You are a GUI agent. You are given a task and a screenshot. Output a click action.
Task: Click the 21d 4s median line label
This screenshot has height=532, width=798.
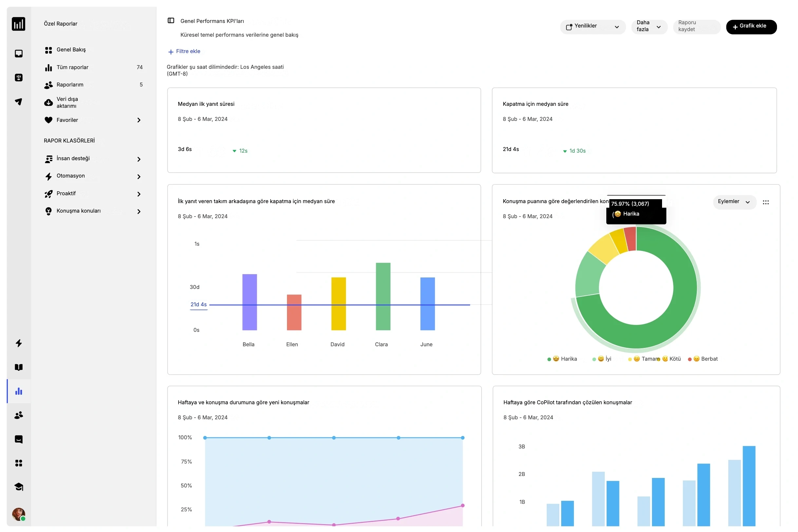point(199,305)
